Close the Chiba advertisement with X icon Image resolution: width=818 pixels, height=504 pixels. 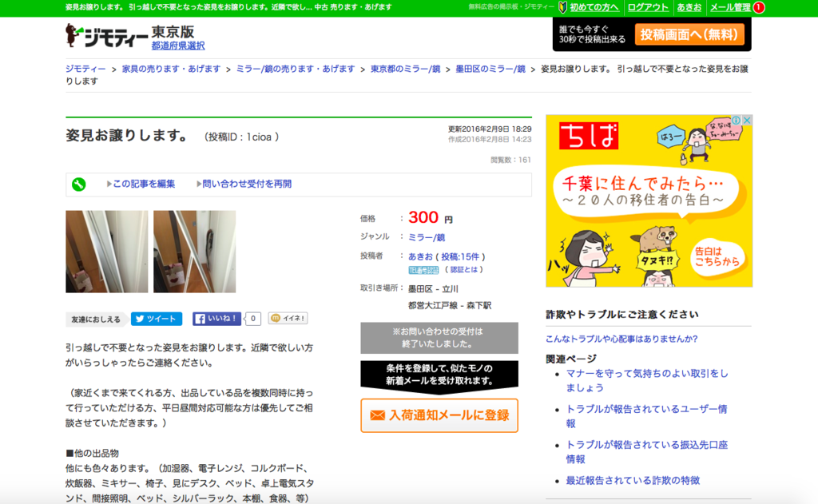747,121
